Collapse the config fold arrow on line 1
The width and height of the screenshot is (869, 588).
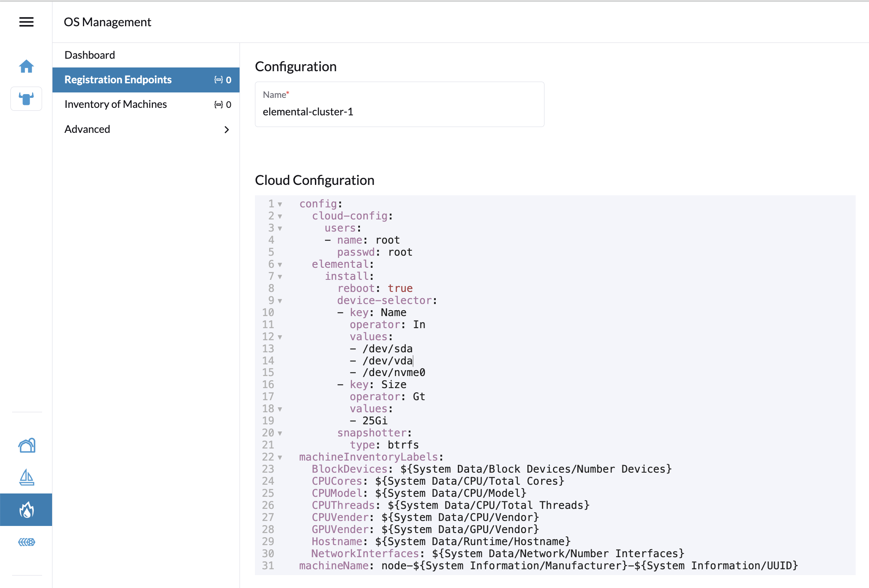[x=280, y=204]
